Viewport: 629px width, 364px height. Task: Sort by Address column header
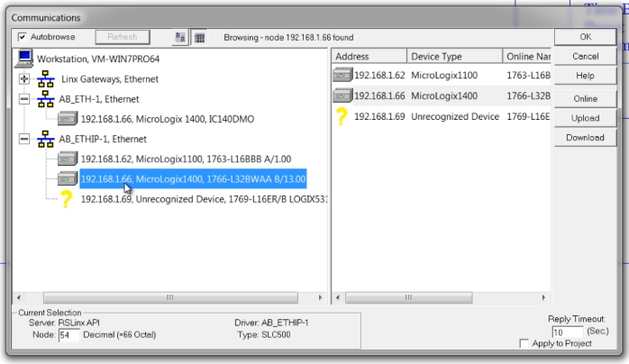(x=369, y=57)
